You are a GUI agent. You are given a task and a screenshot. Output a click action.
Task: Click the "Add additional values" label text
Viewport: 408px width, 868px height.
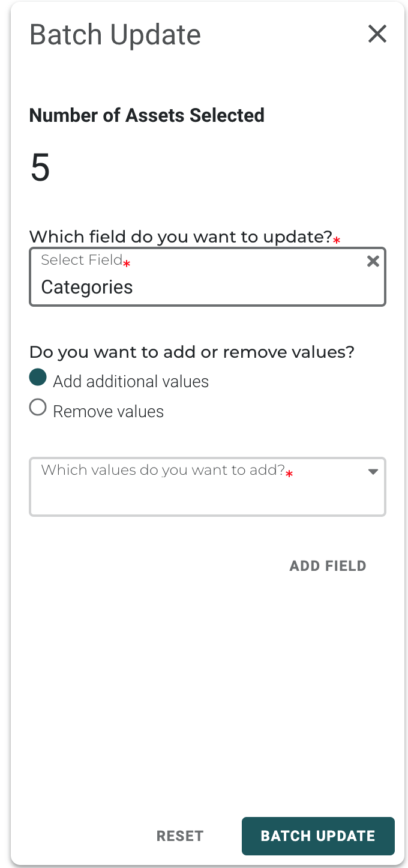131,382
